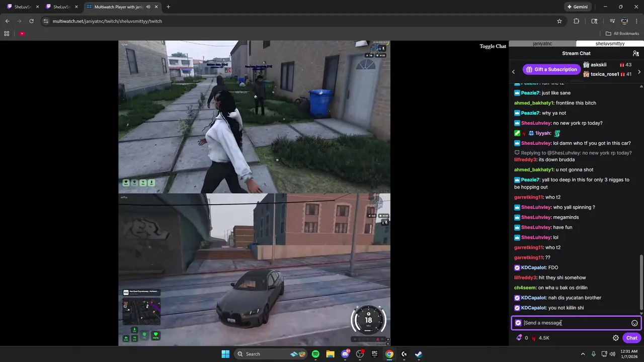Grab the stream chat scrollbar
644x362 pixels.
pyautogui.click(x=641, y=282)
